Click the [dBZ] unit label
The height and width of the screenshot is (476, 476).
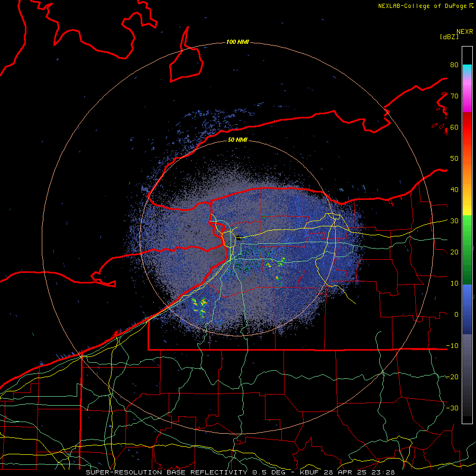click(449, 36)
